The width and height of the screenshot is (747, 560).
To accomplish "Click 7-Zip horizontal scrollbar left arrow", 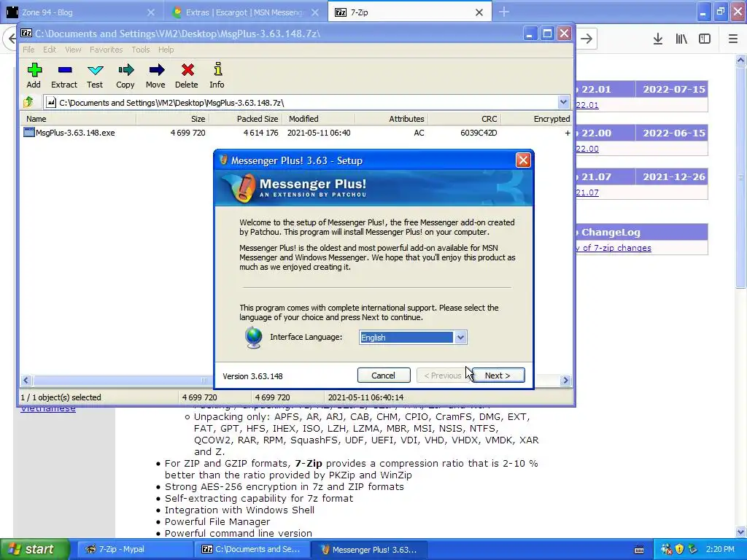I will point(26,380).
